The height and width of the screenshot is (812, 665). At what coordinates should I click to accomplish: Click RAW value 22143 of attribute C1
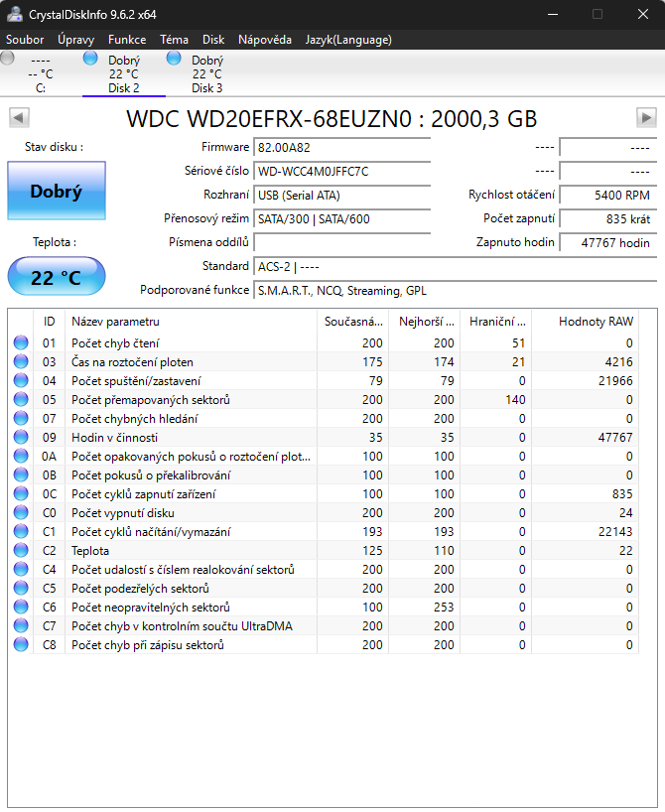pos(615,531)
